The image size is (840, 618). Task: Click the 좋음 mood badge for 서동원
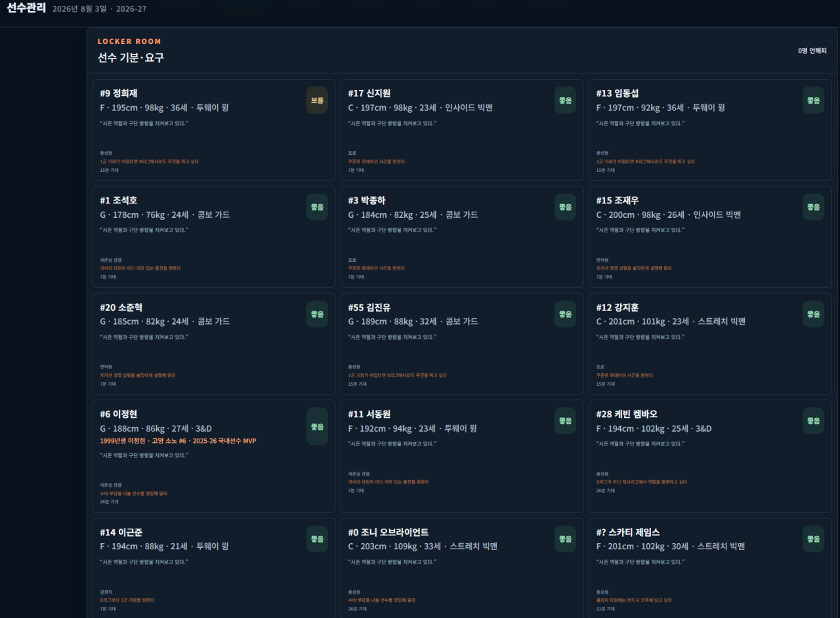click(565, 421)
